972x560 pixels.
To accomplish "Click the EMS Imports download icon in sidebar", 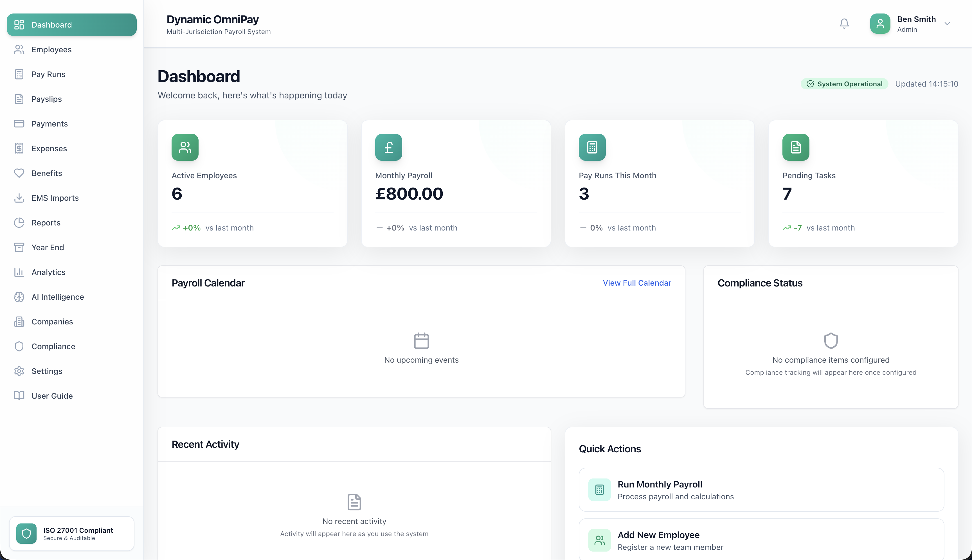I will (x=19, y=198).
